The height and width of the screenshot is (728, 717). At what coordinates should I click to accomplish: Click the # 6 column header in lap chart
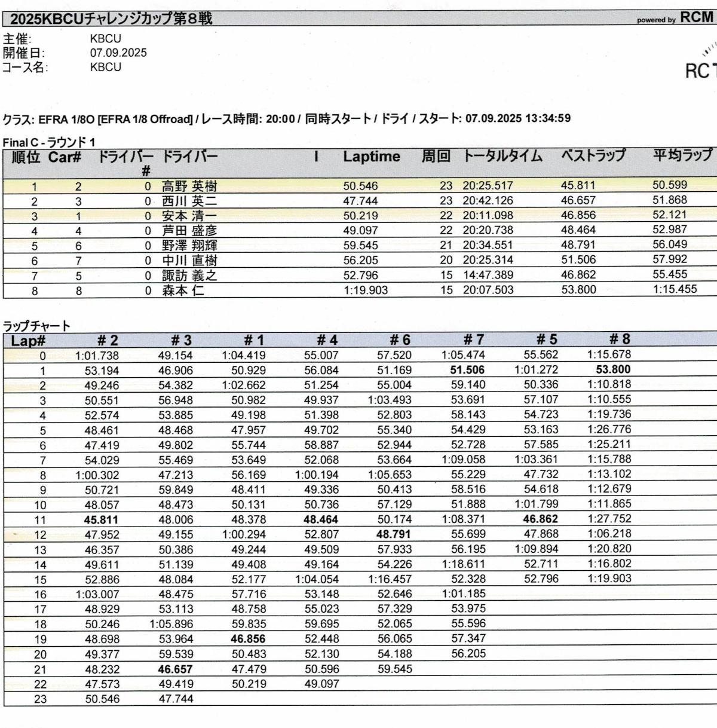tap(400, 340)
